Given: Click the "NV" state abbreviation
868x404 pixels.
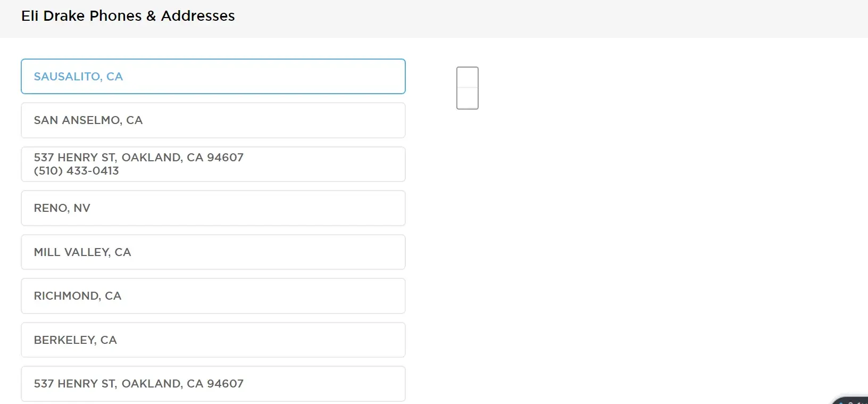Looking at the screenshot, I should pos(82,208).
